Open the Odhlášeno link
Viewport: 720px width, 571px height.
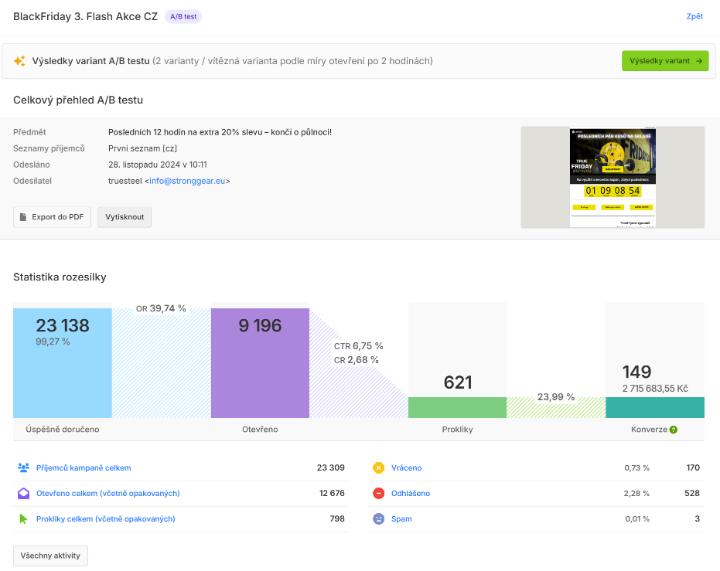411,493
